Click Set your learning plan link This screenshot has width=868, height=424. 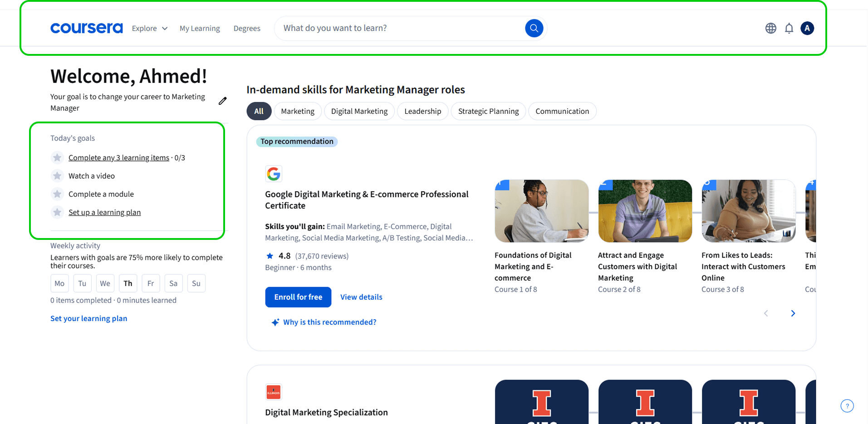[x=89, y=318]
